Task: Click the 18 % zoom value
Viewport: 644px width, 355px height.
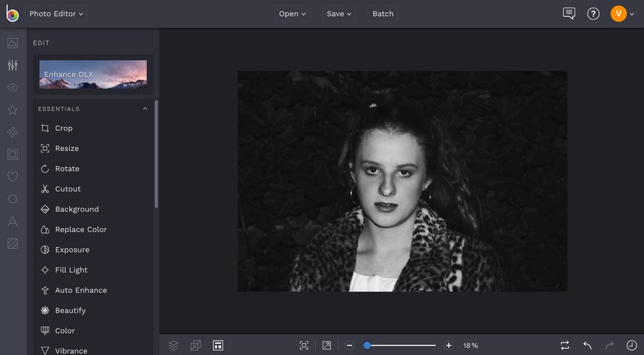Action: pos(471,345)
